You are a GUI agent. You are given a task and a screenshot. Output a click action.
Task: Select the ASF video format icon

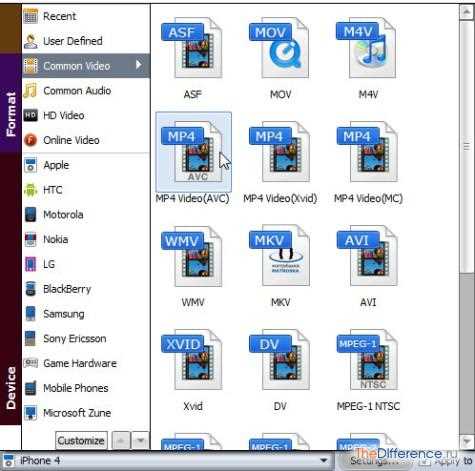tap(192, 48)
